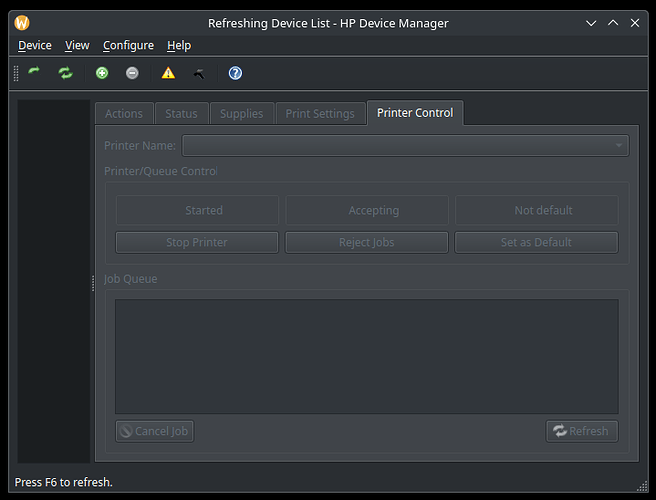
Task: Click the empty device list pane
Action: (54, 281)
